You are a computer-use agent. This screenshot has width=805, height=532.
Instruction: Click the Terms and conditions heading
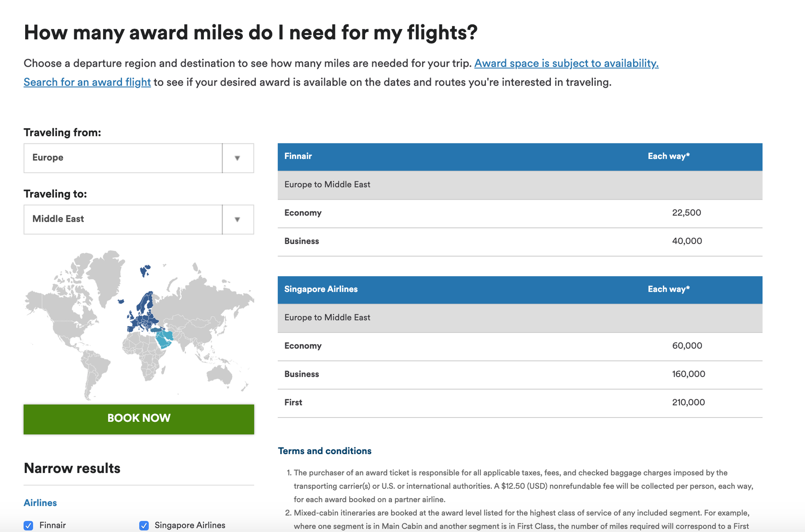[324, 451]
